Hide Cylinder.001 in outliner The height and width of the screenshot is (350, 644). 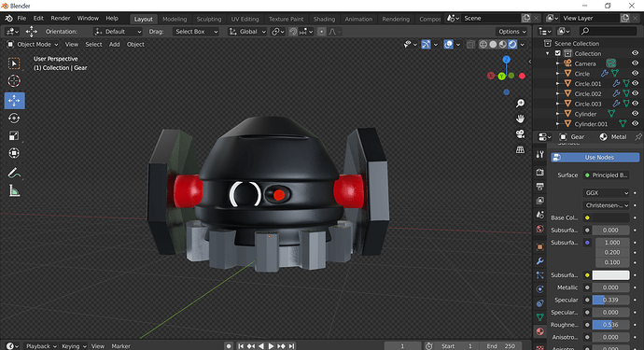click(x=635, y=123)
